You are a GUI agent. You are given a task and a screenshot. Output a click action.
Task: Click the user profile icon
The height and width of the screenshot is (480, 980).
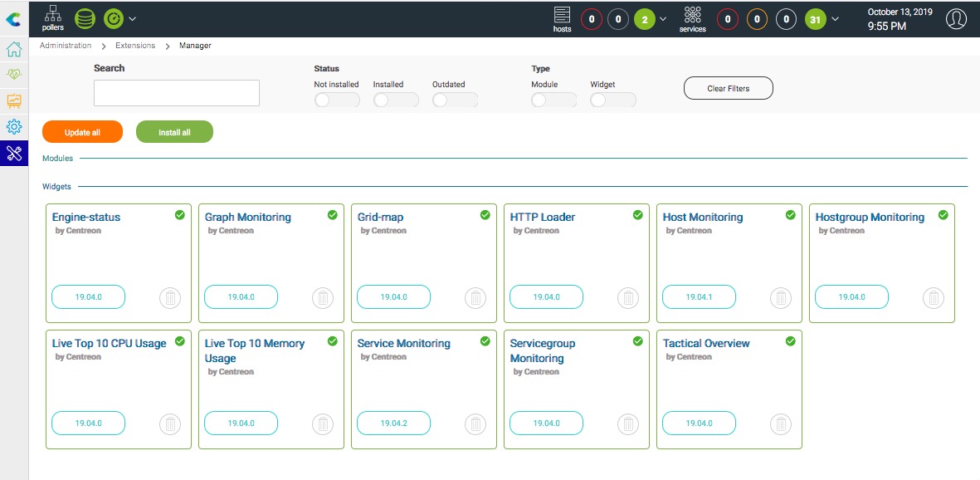pos(957,18)
